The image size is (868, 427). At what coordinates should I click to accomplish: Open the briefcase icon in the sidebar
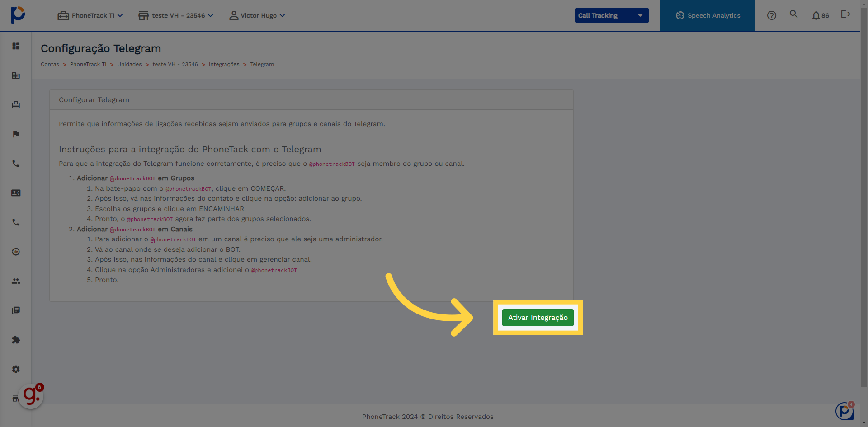pos(16,105)
